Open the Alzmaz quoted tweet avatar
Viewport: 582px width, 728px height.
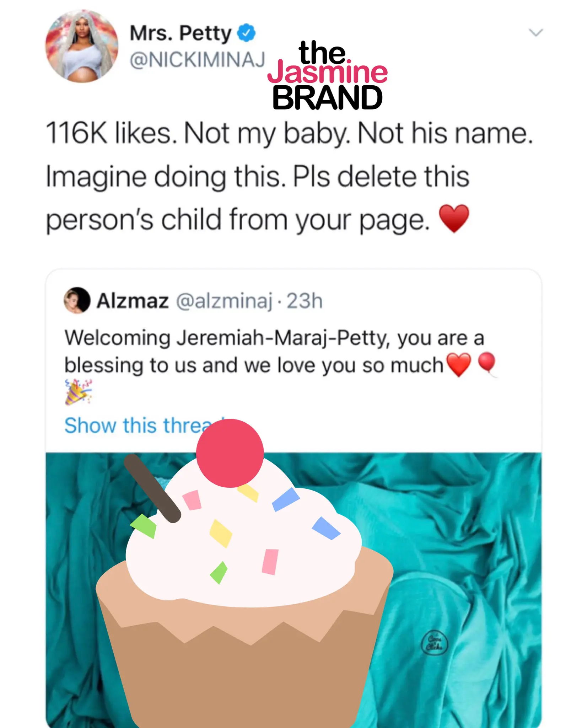coord(77,300)
